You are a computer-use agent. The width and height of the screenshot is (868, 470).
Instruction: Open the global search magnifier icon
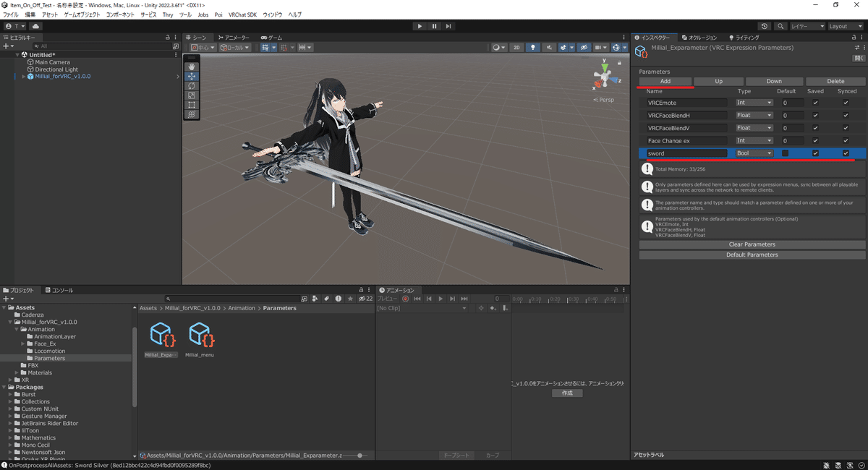click(x=780, y=26)
